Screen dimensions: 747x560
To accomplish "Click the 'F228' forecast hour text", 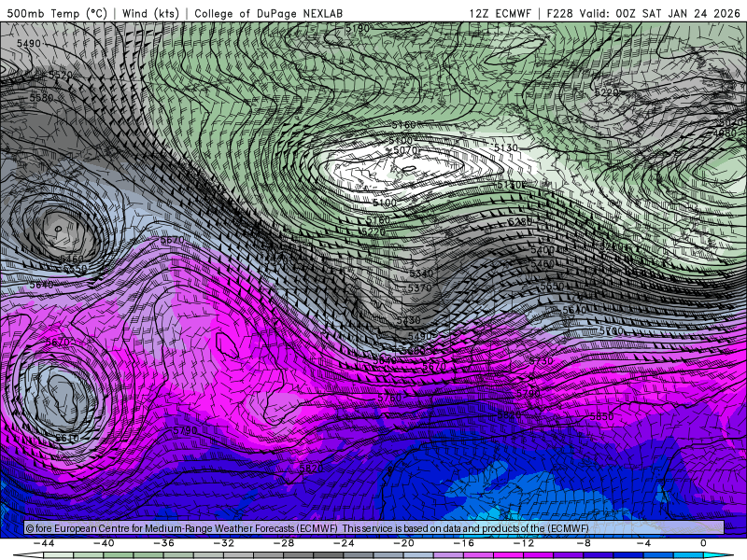I will click(559, 13).
